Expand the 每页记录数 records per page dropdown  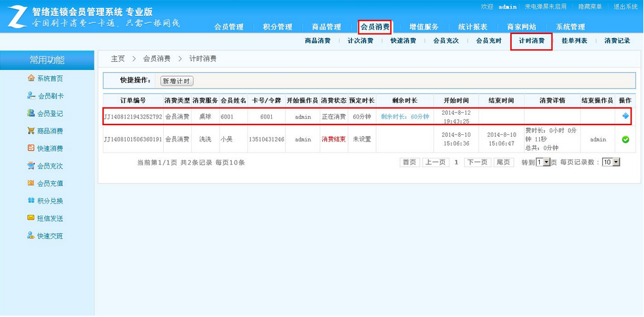611,162
